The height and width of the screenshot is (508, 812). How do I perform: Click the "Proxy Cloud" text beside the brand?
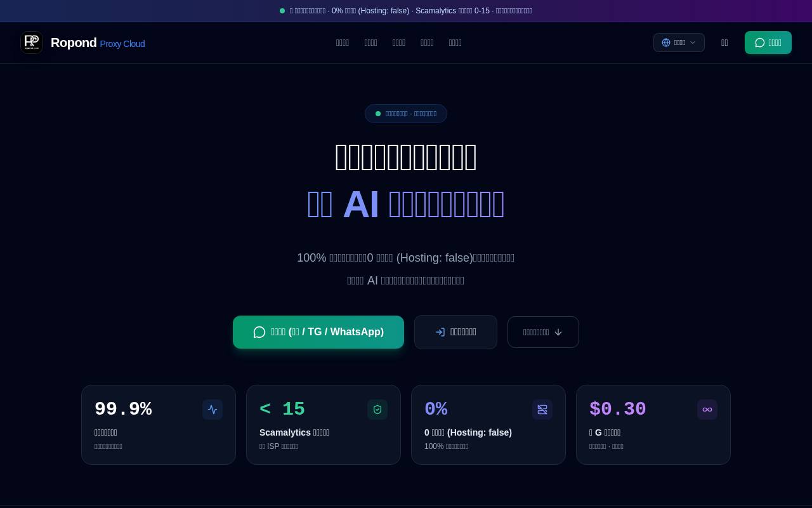[122, 44]
